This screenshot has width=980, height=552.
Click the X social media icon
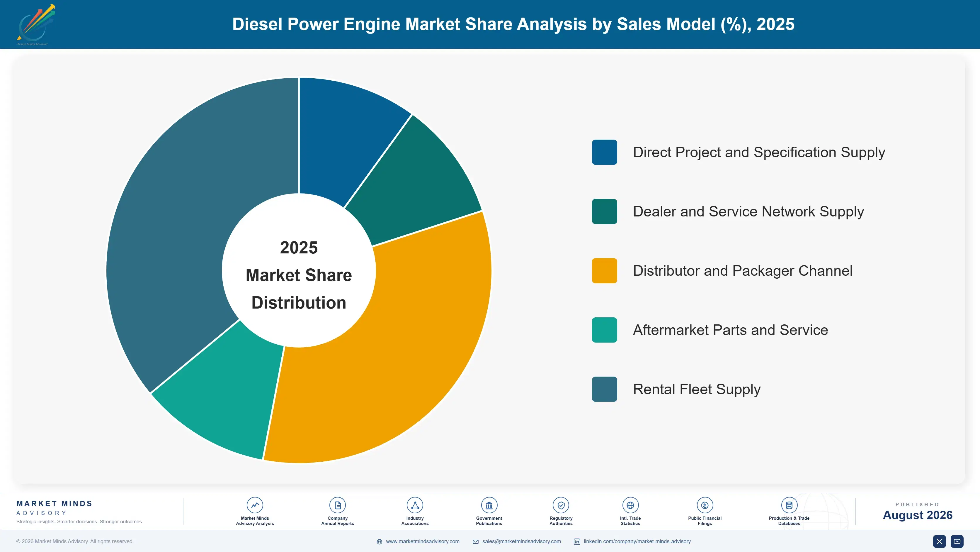939,541
